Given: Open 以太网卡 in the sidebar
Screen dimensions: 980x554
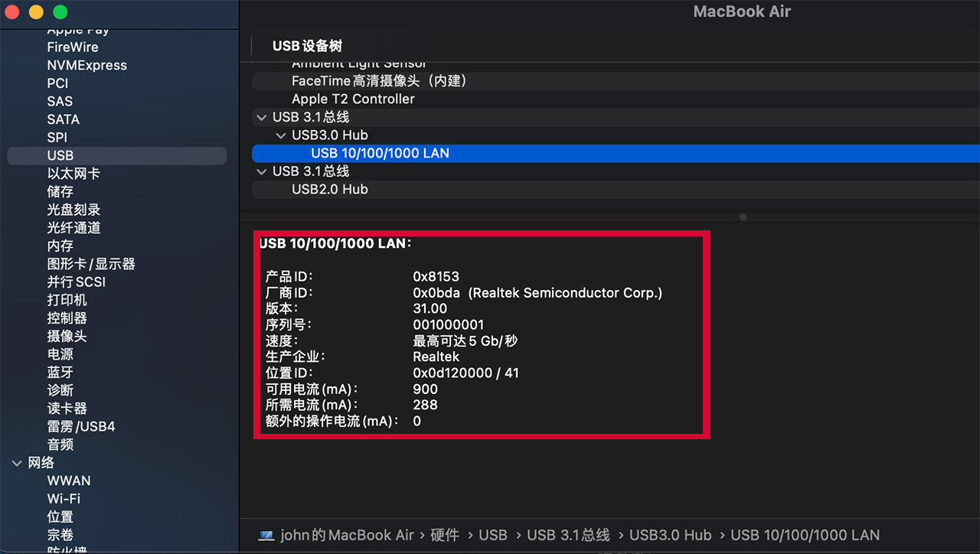Looking at the screenshot, I should pos(73,174).
